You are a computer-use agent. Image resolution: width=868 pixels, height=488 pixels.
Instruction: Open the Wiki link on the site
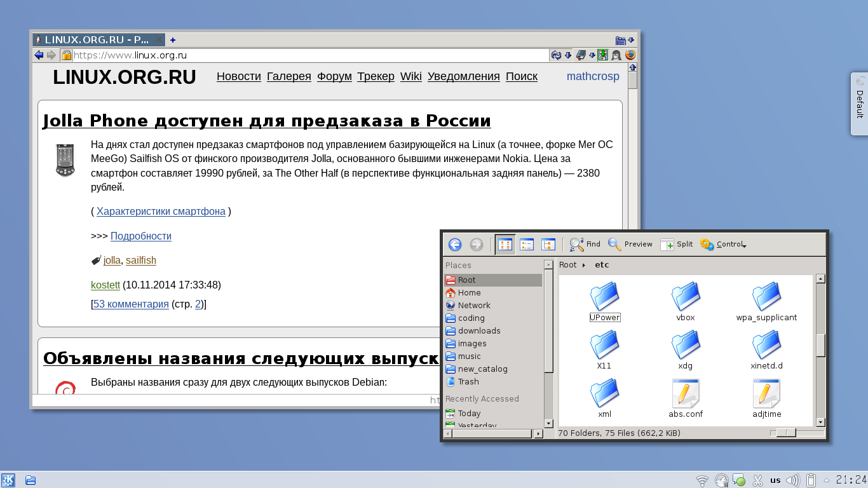[411, 77]
